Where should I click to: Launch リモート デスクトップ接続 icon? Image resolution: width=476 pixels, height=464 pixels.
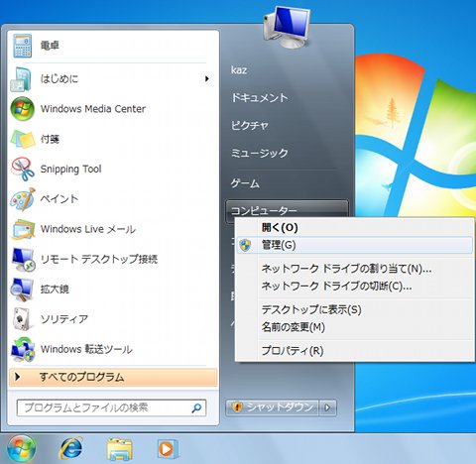23,259
